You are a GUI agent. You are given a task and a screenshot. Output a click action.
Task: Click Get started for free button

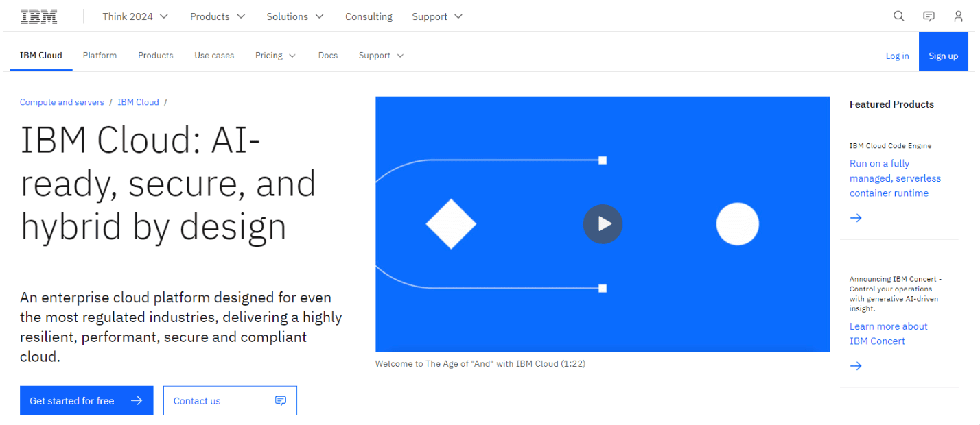pyautogui.click(x=86, y=401)
